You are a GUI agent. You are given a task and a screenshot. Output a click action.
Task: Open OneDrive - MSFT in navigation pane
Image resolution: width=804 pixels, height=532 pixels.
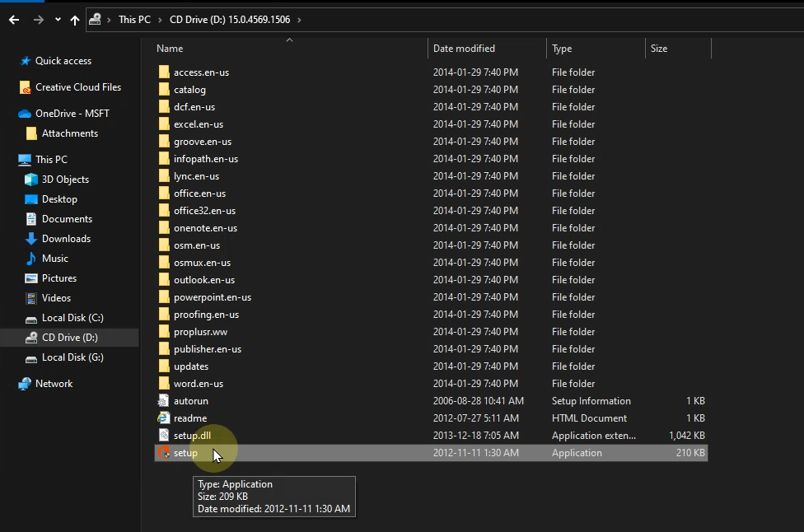click(72, 114)
